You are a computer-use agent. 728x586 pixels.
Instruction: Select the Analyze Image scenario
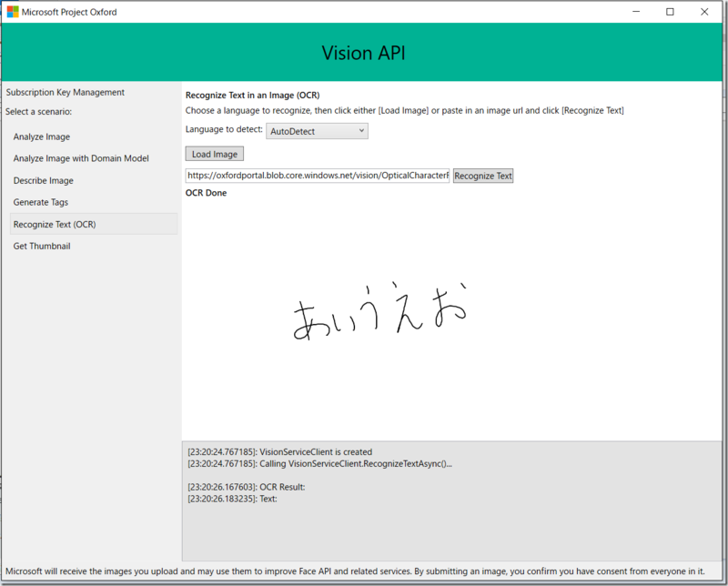point(42,136)
